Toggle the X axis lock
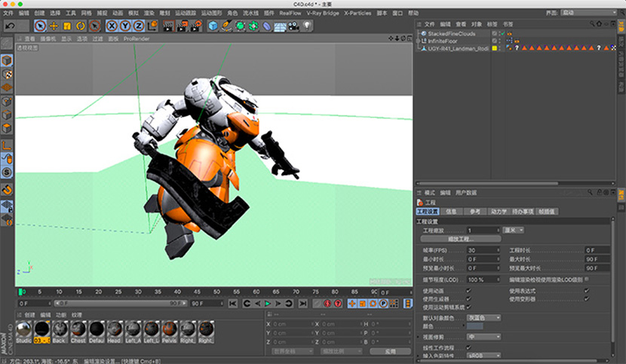Image resolution: width=626 pixels, height=364 pixels. tap(112, 26)
